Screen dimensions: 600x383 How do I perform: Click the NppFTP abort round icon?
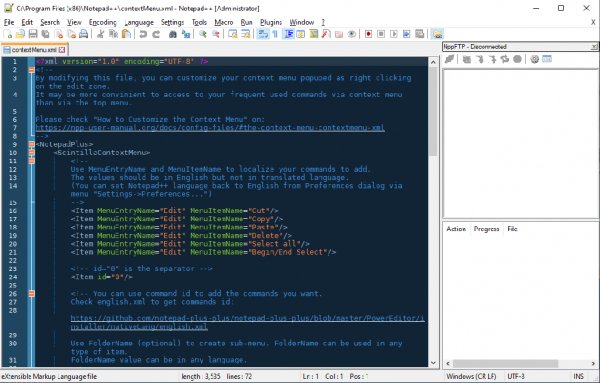point(517,59)
